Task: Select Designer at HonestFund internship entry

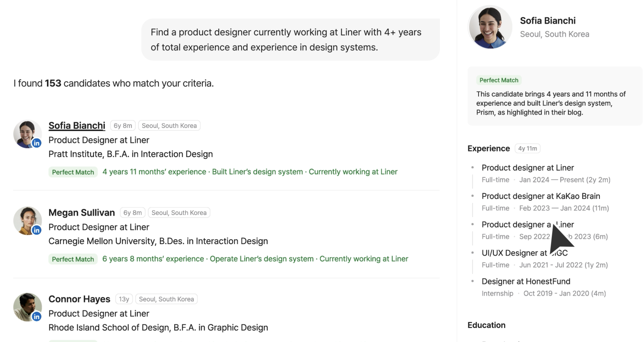Action: (x=526, y=282)
